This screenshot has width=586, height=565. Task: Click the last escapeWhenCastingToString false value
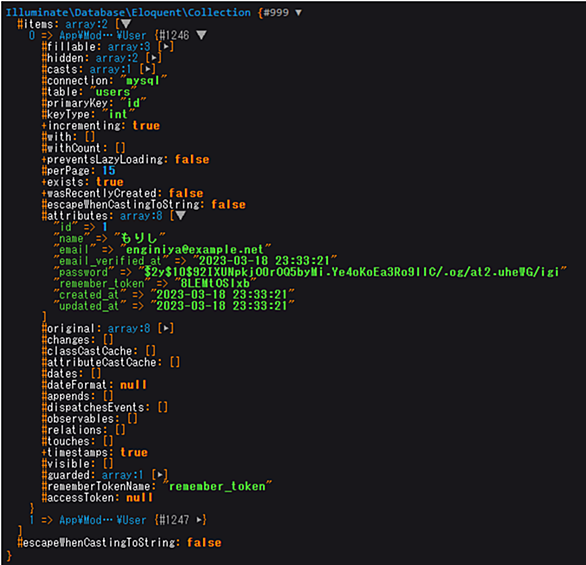click(x=204, y=542)
